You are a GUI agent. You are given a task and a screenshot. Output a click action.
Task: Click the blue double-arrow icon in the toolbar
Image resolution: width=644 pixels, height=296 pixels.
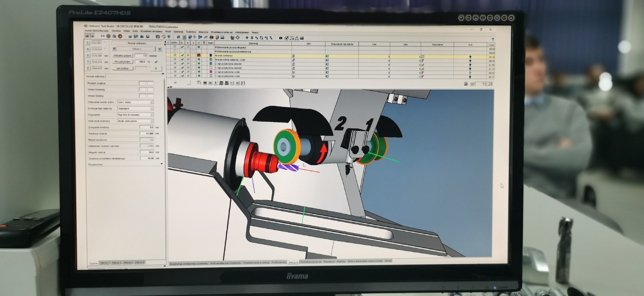pos(103,36)
